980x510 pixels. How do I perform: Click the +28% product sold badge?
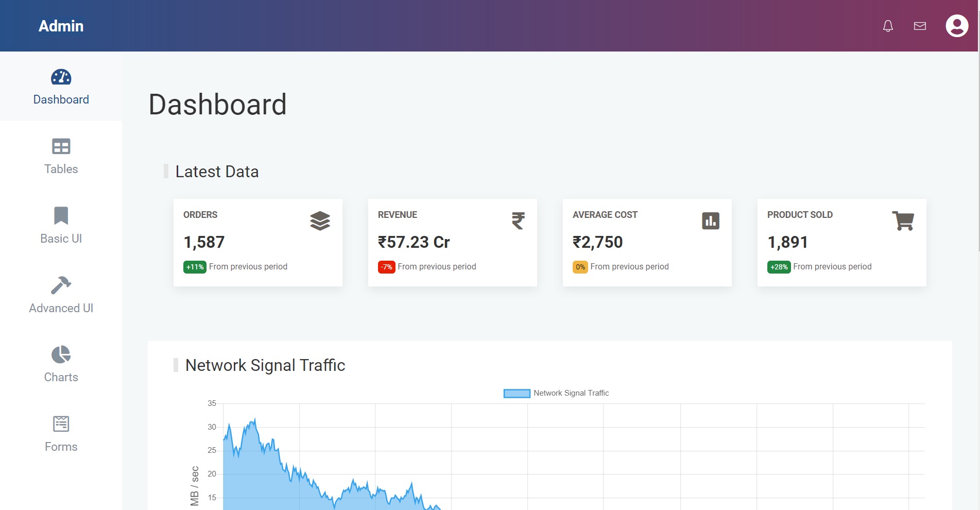pyautogui.click(x=779, y=267)
